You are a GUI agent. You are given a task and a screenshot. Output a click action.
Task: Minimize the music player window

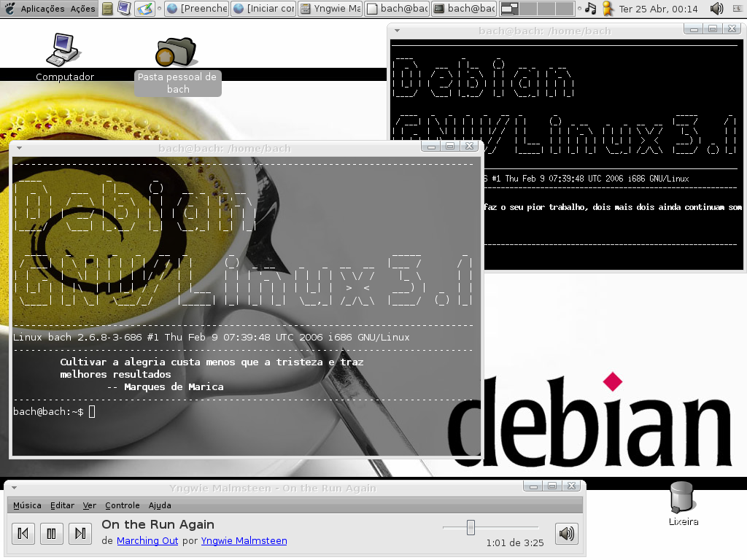coord(533,486)
